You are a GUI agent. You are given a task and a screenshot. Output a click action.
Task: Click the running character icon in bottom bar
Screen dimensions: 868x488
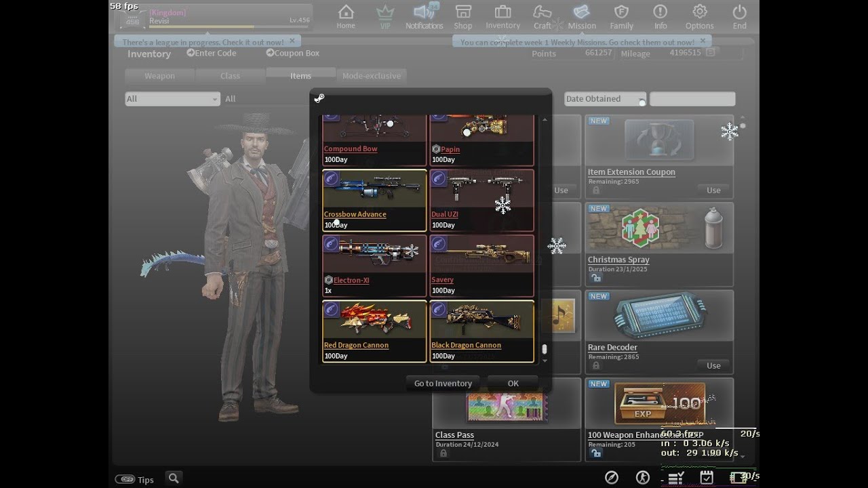pyautogui.click(x=643, y=478)
